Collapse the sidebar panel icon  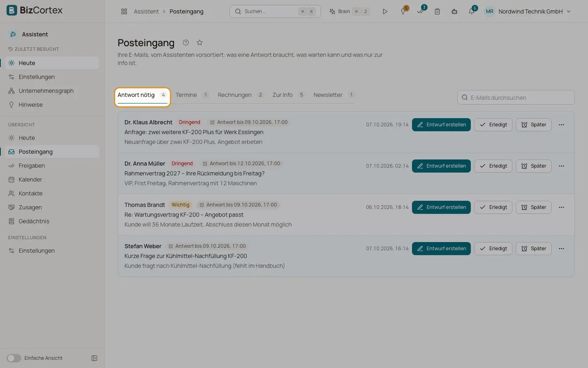tap(94, 358)
